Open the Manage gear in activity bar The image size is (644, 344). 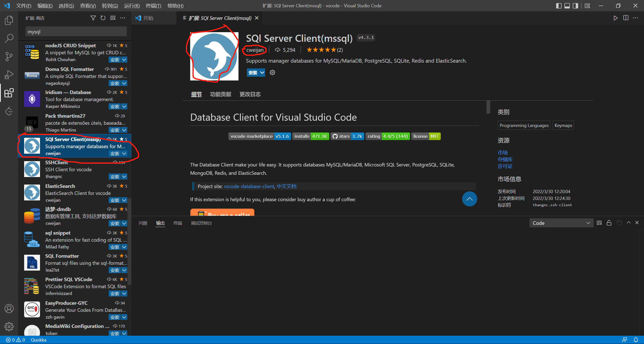[x=9, y=326]
